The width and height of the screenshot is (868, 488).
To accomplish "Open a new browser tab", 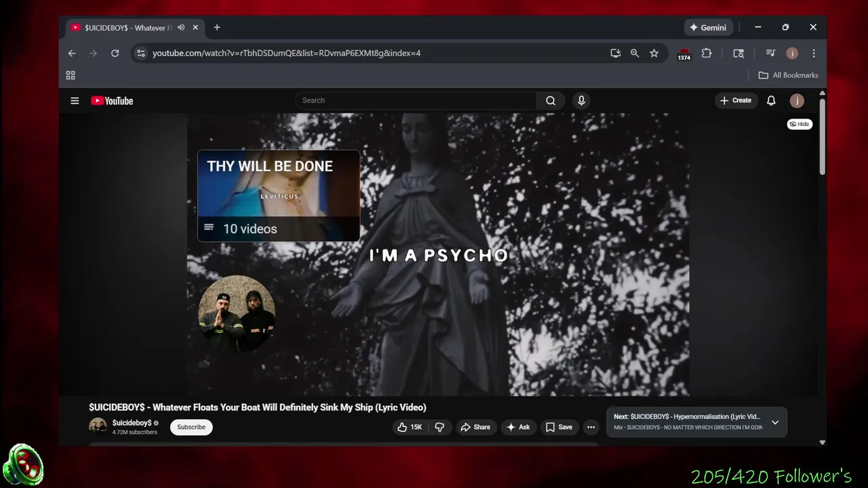I will point(217,28).
